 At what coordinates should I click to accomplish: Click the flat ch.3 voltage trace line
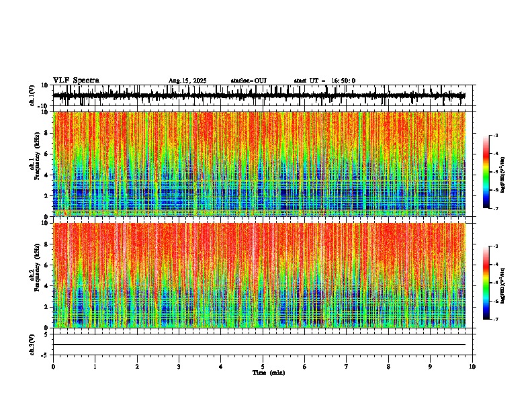(x=259, y=345)
